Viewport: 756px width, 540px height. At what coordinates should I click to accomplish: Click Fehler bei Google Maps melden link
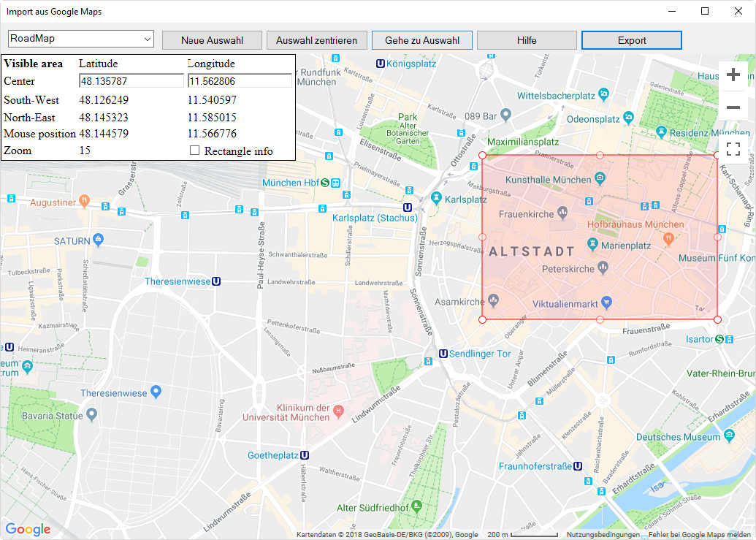pyautogui.click(x=698, y=535)
